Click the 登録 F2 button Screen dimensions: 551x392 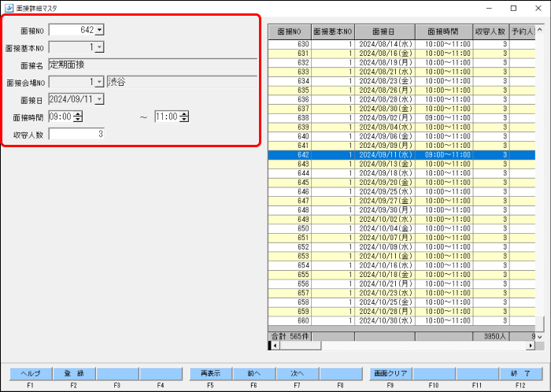(x=74, y=374)
